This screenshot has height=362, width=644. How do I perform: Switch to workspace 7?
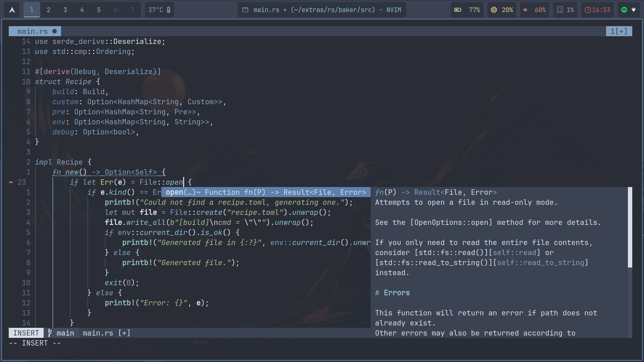[x=132, y=10]
